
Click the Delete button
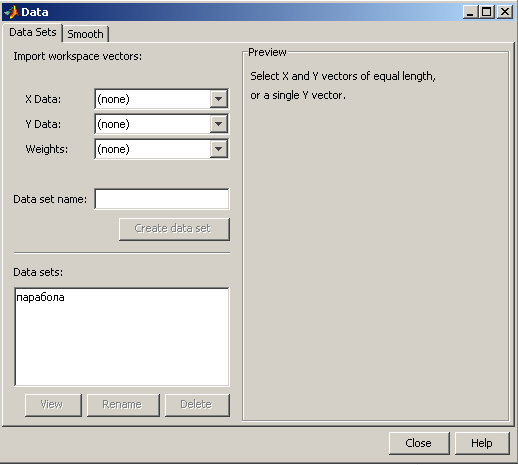click(197, 405)
